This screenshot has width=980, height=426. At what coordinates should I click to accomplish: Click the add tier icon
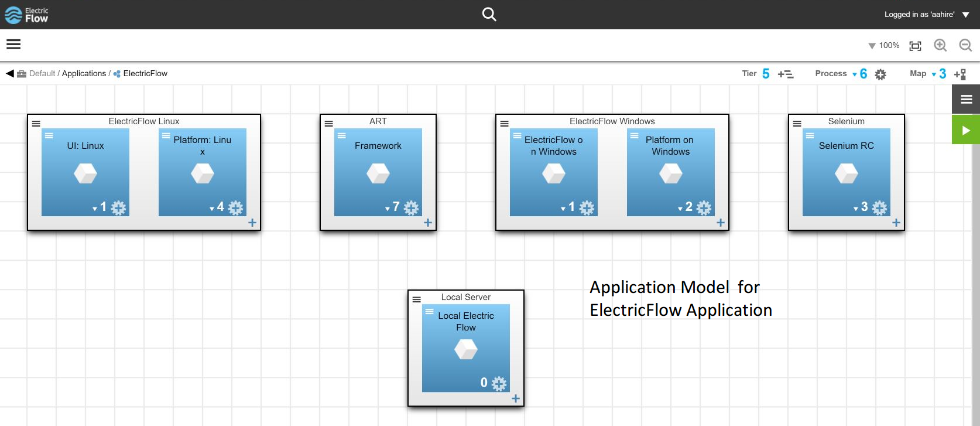(786, 74)
